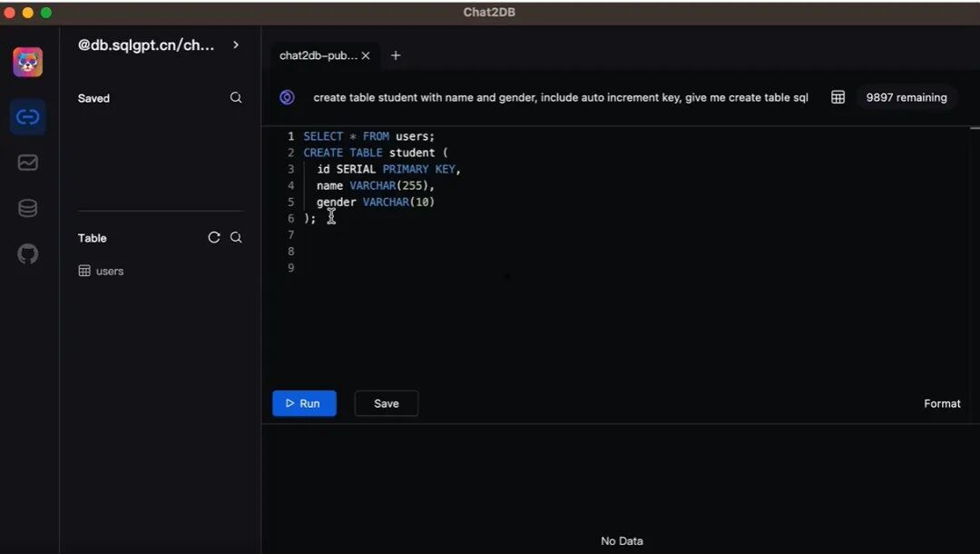Add a new console tab

(x=396, y=55)
